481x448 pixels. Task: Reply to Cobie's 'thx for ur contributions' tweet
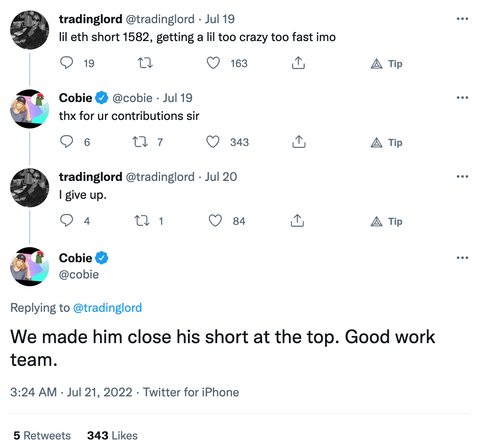coord(67,142)
